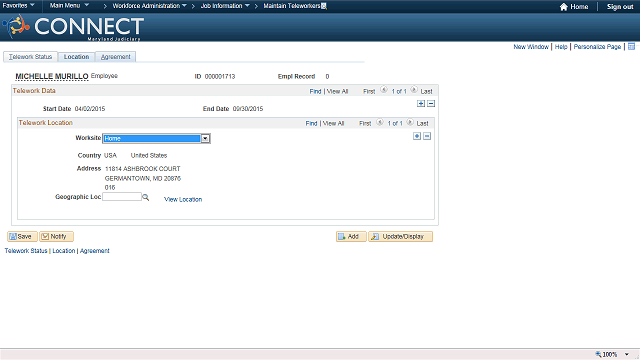This screenshot has width=640, height=360.
Task: Select the address line 11814 ASHBROOK COURT
Action: 142,169
